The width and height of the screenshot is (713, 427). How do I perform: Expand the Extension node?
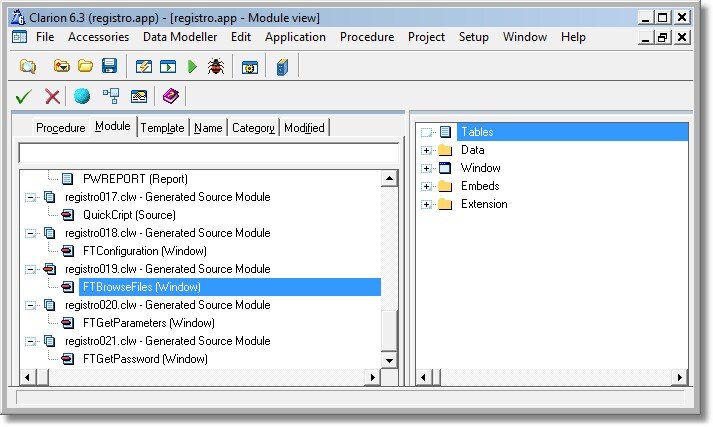(x=426, y=204)
